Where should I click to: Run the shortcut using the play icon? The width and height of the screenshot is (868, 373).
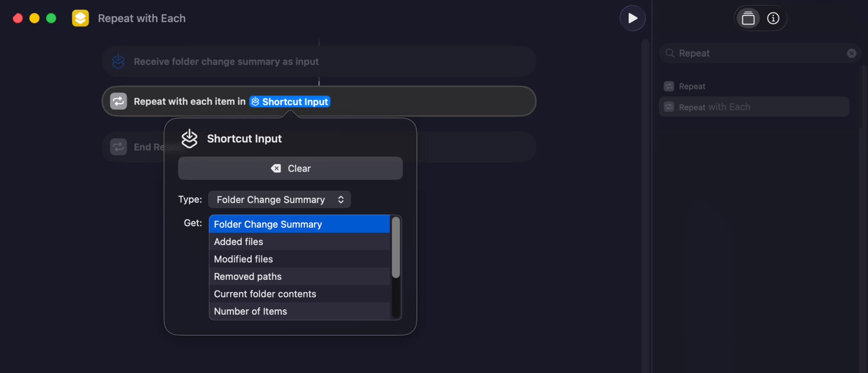point(632,18)
